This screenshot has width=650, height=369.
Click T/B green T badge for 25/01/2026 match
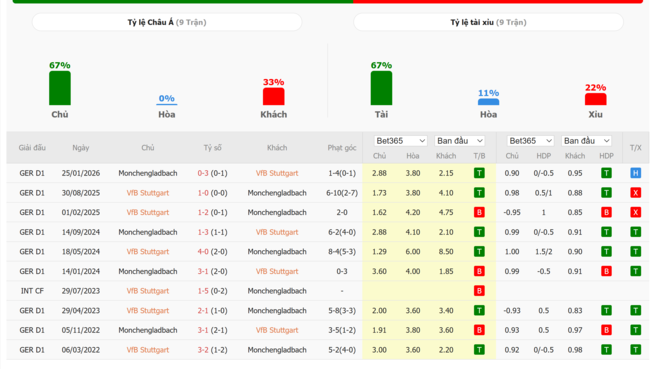(479, 173)
